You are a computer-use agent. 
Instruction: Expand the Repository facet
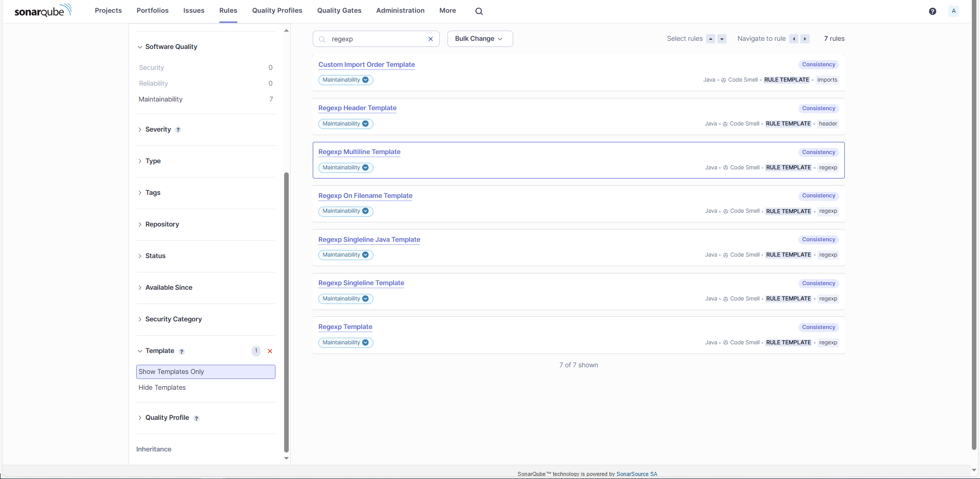click(x=159, y=224)
